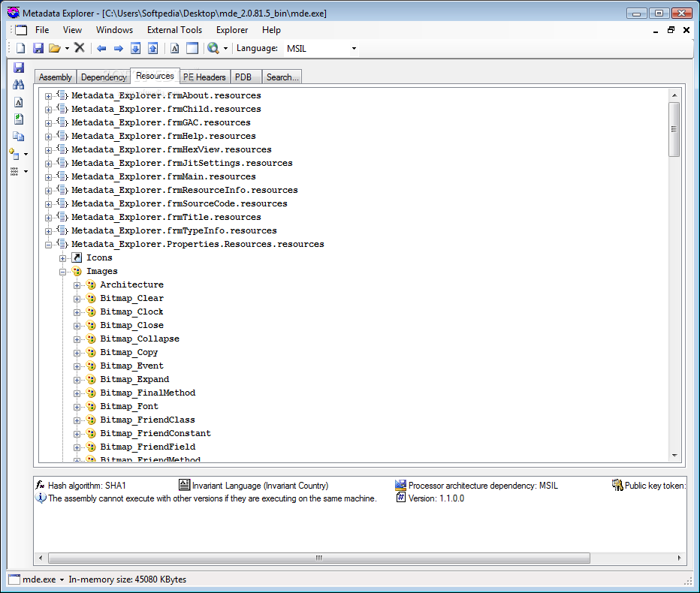Click the black X delete toolbar icon

pos(80,48)
